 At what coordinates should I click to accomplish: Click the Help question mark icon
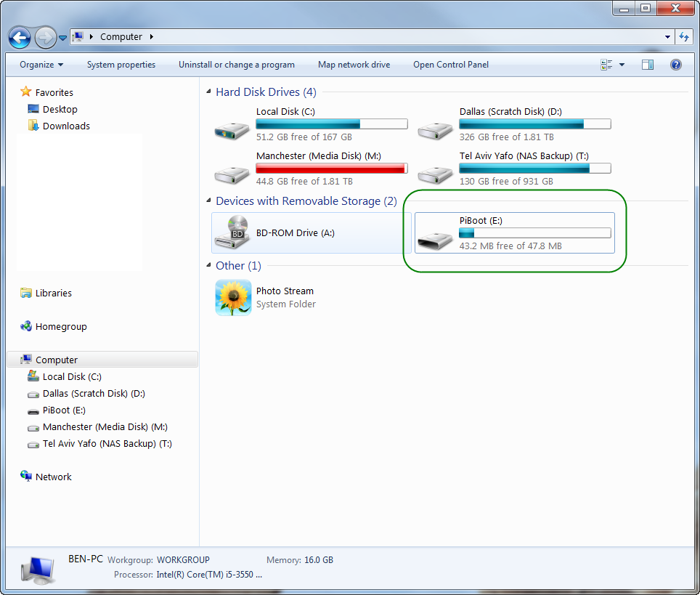point(676,65)
